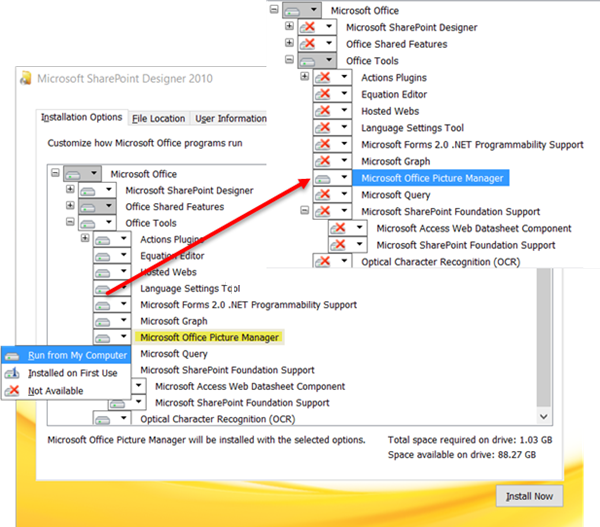Choose Not Available menu option
The width and height of the screenshot is (600, 527).
[x=66, y=391]
